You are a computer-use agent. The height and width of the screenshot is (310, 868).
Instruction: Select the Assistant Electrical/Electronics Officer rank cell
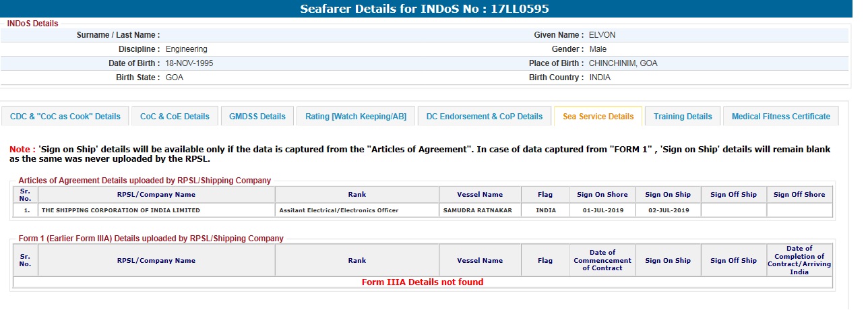pyautogui.click(x=339, y=210)
